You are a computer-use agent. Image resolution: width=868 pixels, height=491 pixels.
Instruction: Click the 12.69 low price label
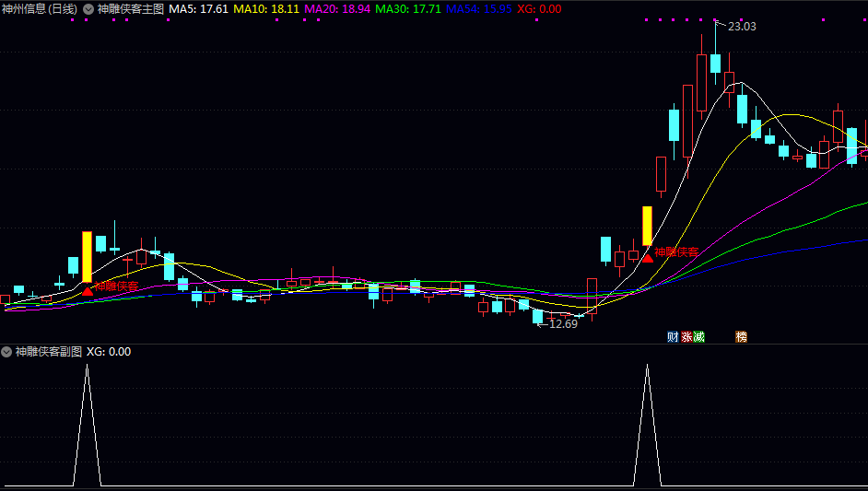pos(563,324)
